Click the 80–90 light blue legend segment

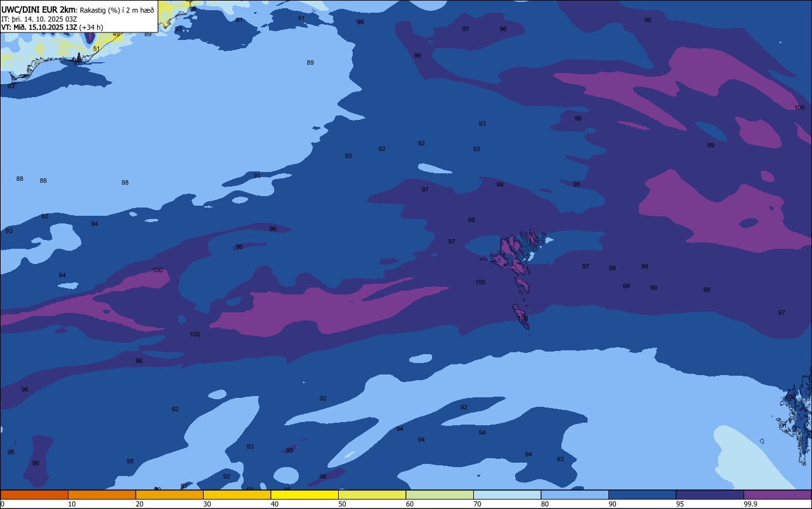(x=575, y=494)
